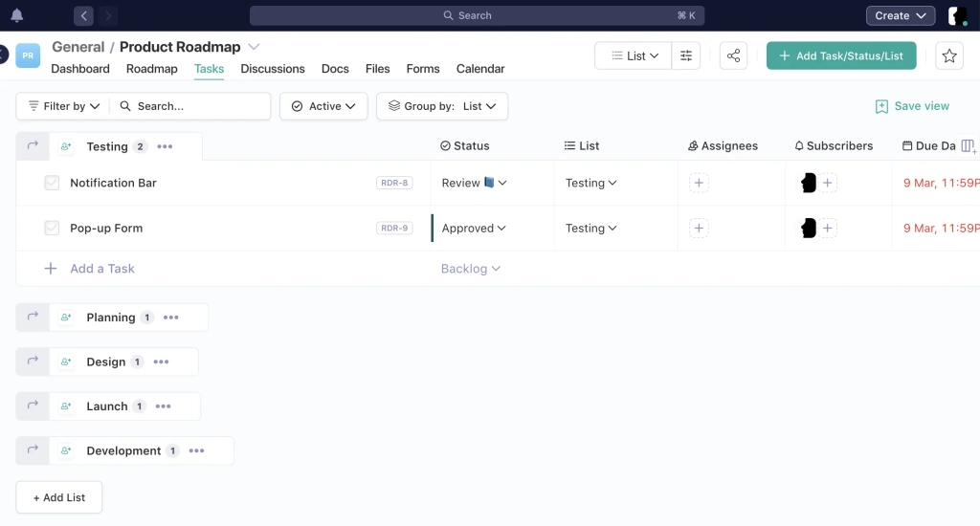Open the view settings sliders icon

coord(685,55)
